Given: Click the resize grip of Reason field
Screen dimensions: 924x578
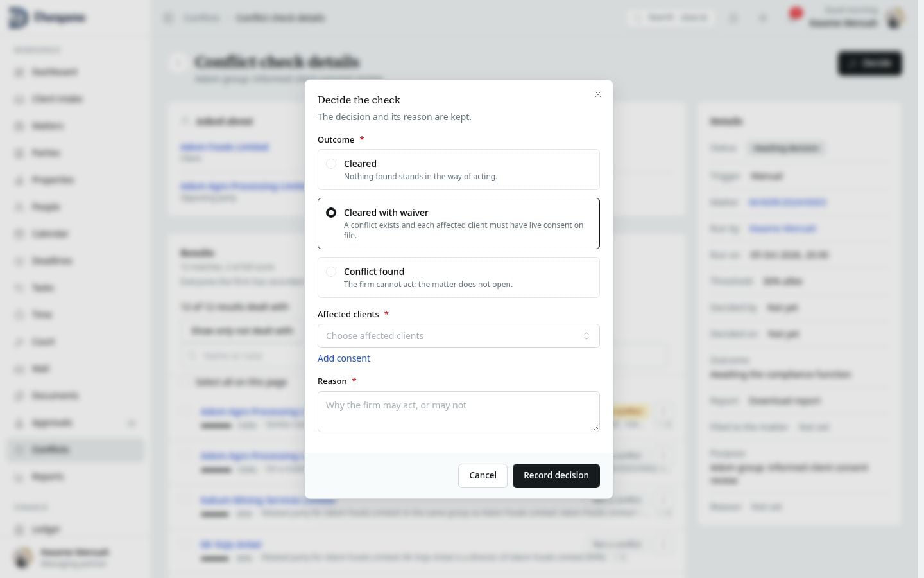Looking at the screenshot, I should click(595, 428).
